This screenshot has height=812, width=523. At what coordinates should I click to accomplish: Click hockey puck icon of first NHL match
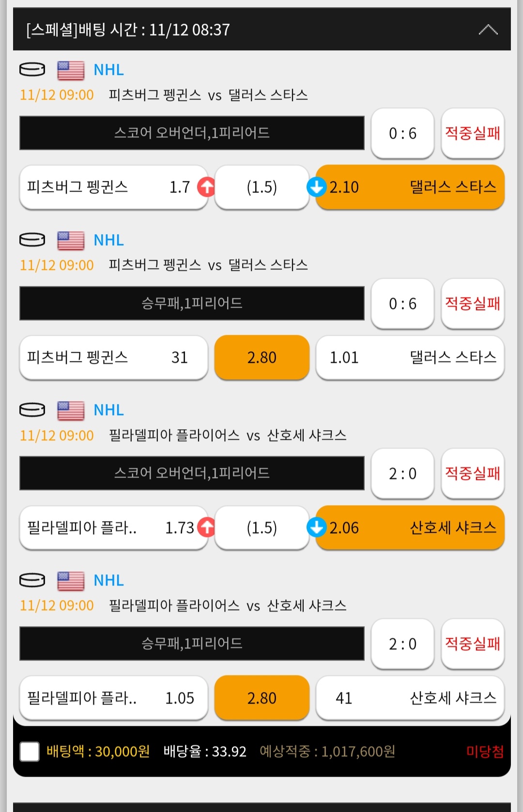click(32, 70)
